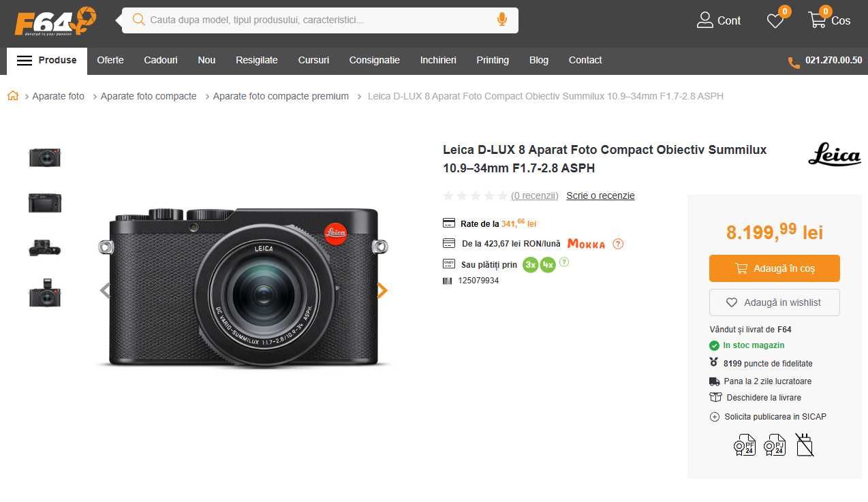The image size is (868, 502).
Task: Click the 8.199,99 lei price
Action: pos(775,232)
